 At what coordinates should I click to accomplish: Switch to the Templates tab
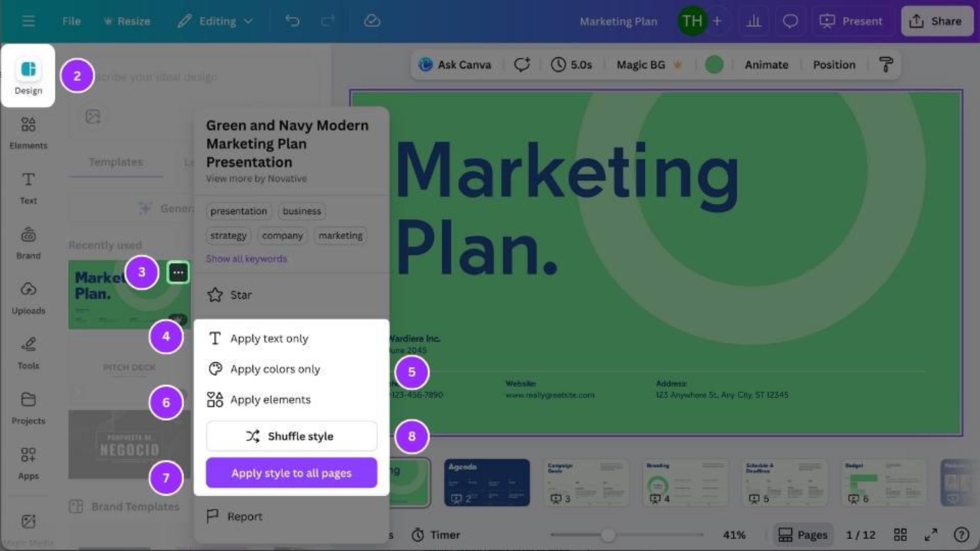pyautogui.click(x=116, y=162)
